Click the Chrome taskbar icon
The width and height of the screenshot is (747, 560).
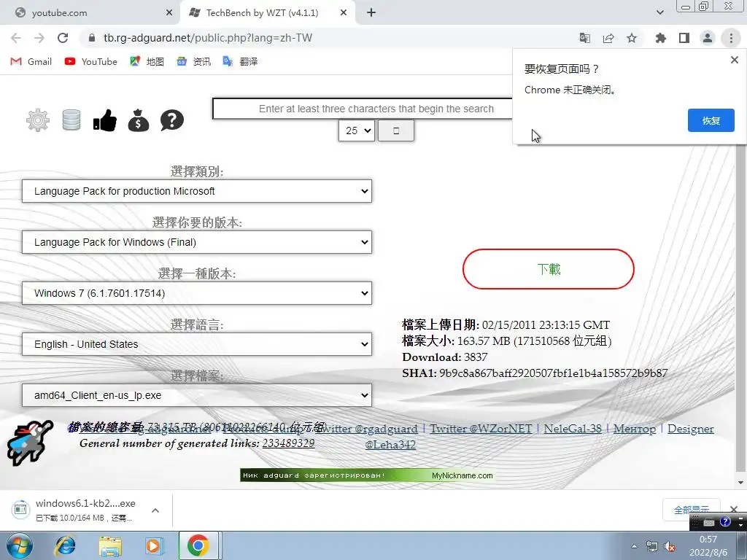pyautogui.click(x=198, y=545)
